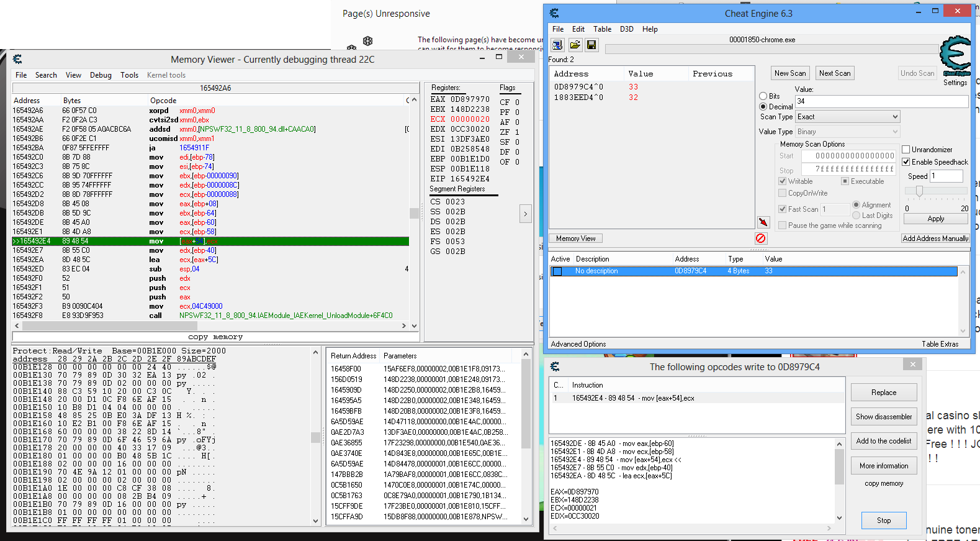The width and height of the screenshot is (980, 541).
Task: Uncheck Enable Speedhack
Action: point(906,162)
